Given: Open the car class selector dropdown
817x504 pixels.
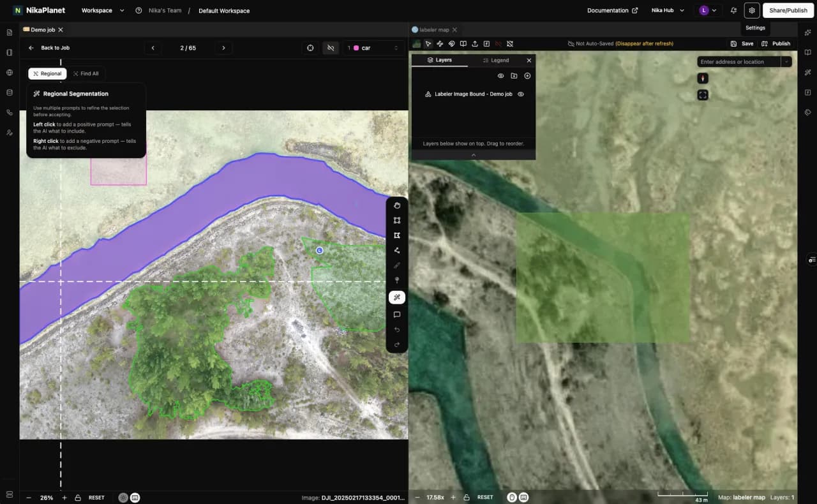Looking at the screenshot, I should pyautogui.click(x=373, y=48).
